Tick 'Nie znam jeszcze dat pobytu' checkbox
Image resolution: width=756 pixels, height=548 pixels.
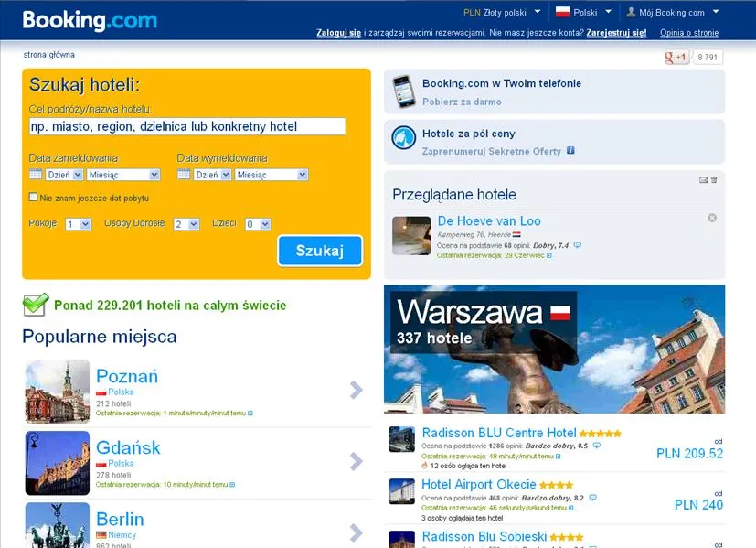(33, 197)
